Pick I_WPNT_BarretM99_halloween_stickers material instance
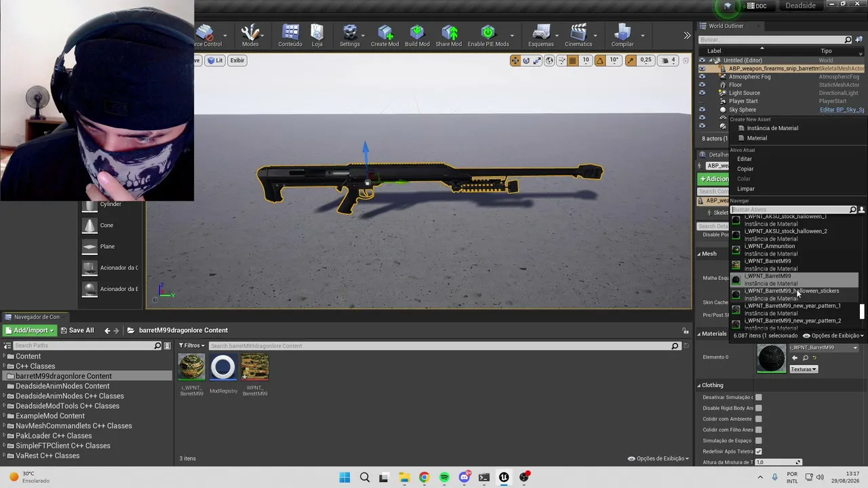The width and height of the screenshot is (868, 488). tap(794, 294)
